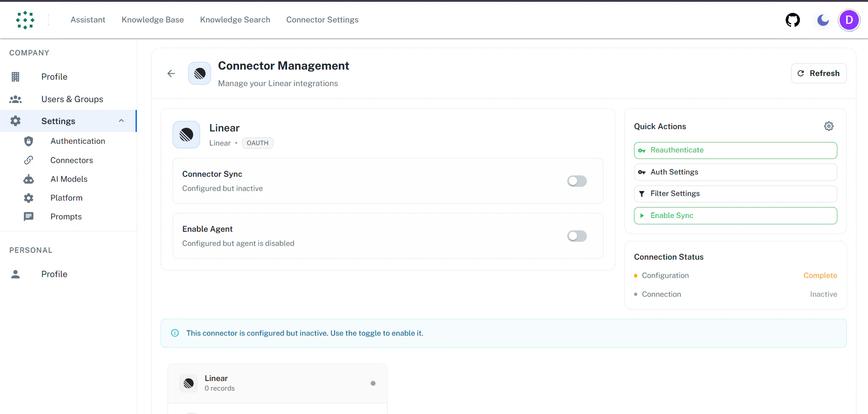Expand the Platform settings entry
The height and width of the screenshot is (414, 868).
pos(66,198)
